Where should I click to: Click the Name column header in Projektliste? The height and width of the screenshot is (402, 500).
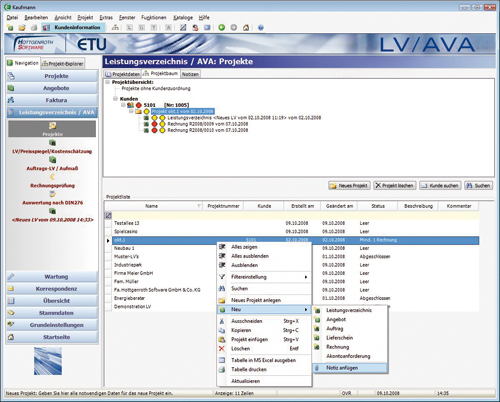[x=152, y=206]
